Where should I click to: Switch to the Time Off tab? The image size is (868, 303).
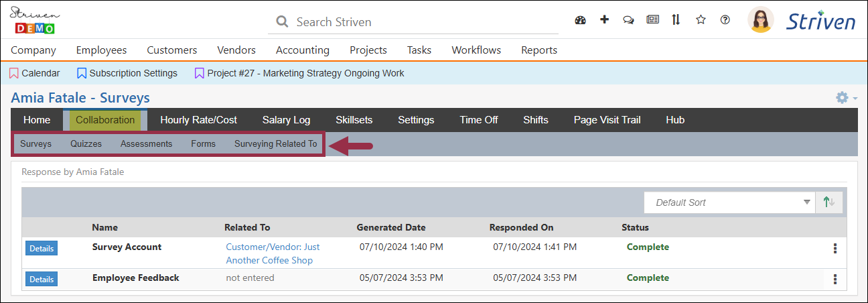(x=479, y=120)
